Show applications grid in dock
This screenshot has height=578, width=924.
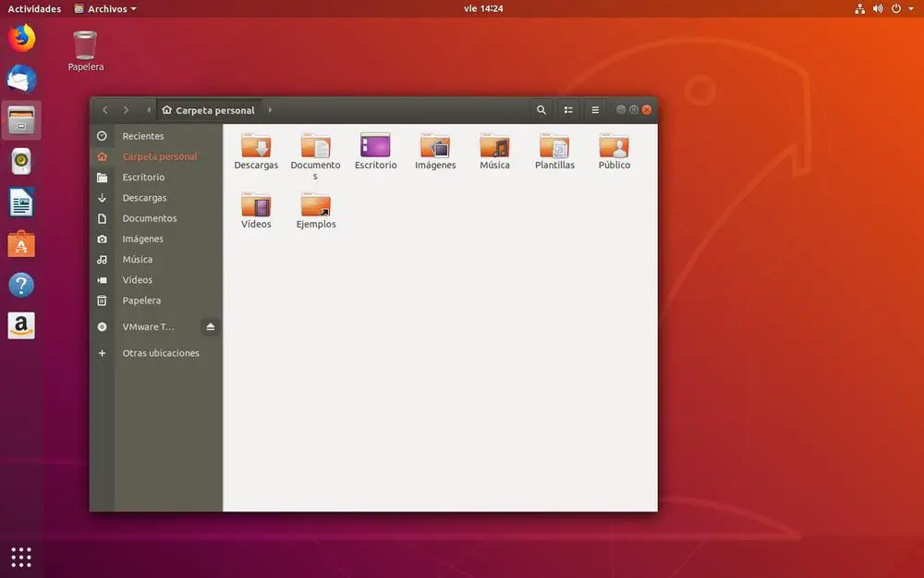pyautogui.click(x=21, y=556)
